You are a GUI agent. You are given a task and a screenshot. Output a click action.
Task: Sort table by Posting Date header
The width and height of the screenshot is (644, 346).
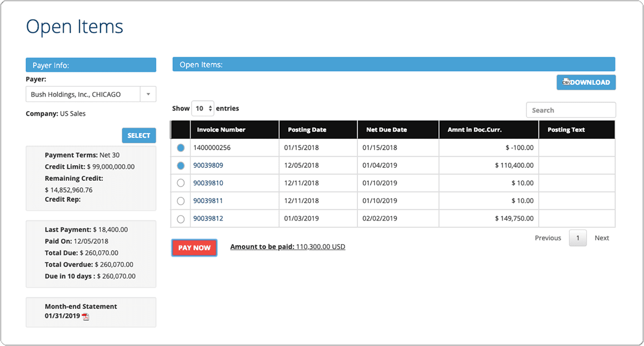coord(318,129)
